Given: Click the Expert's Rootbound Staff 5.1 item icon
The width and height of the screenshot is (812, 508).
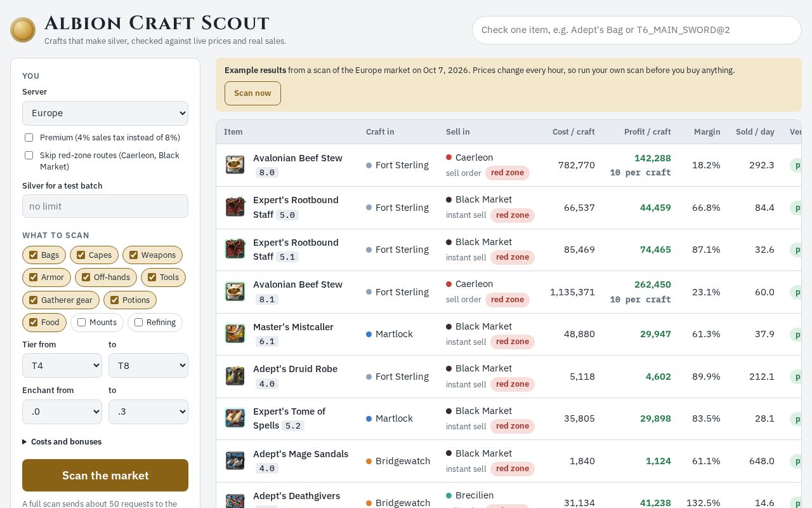Looking at the screenshot, I should coord(235,250).
